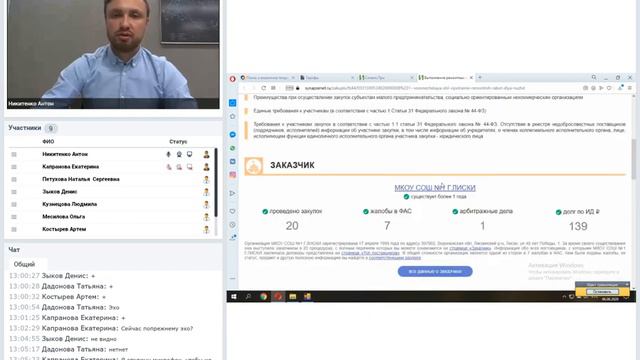This screenshot has height=360, width=640.
Task: Click the проведено закупок value 20
Action: click(292, 226)
